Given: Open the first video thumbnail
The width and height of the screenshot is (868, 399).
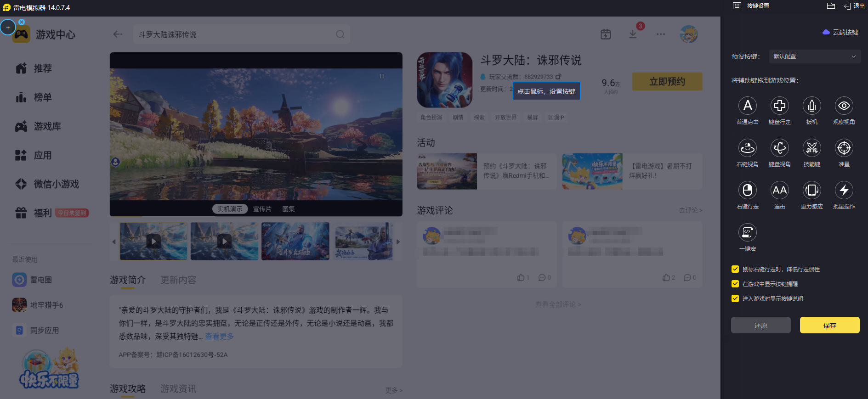Looking at the screenshot, I should pos(153,242).
